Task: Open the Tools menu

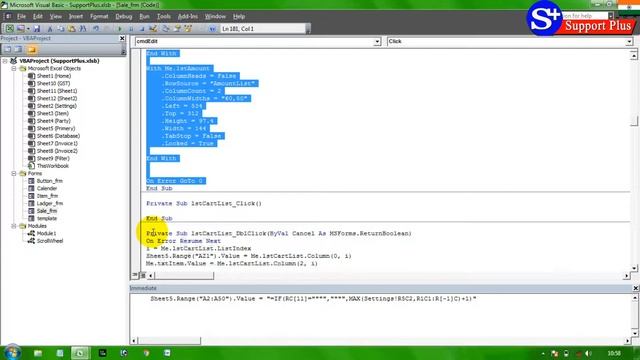Action: 164,17
